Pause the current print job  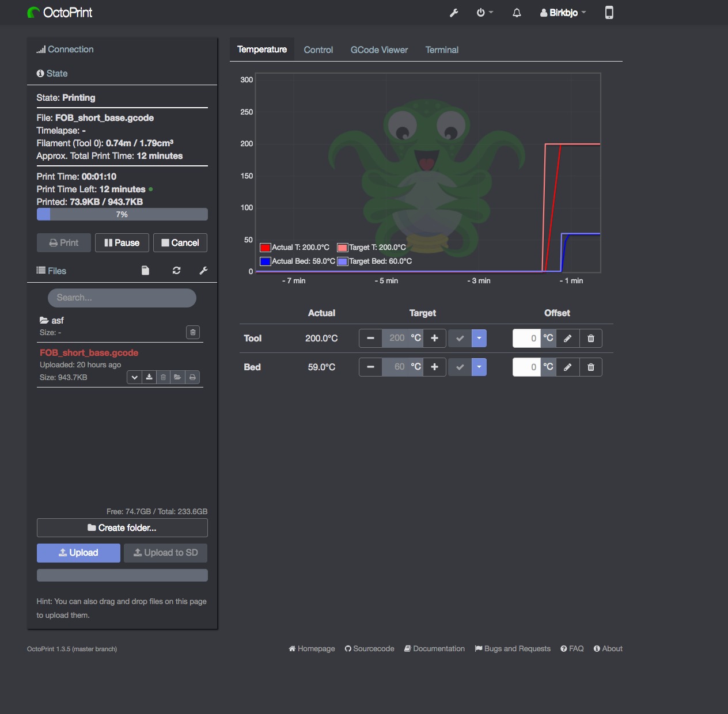click(122, 242)
